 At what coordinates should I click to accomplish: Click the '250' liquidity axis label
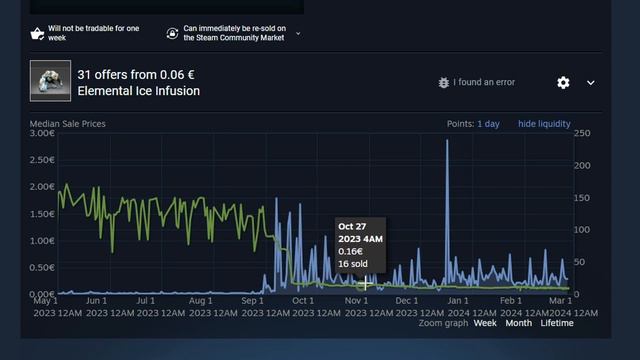(582, 133)
